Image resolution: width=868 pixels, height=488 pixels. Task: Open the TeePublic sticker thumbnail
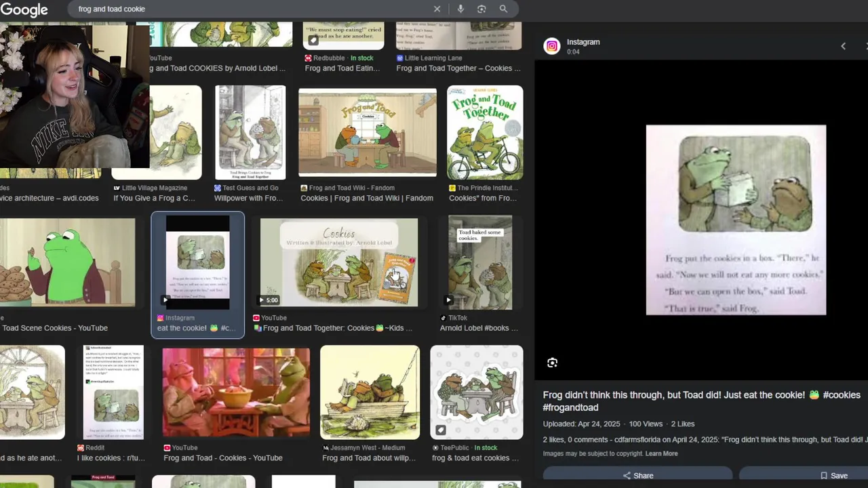476,392
